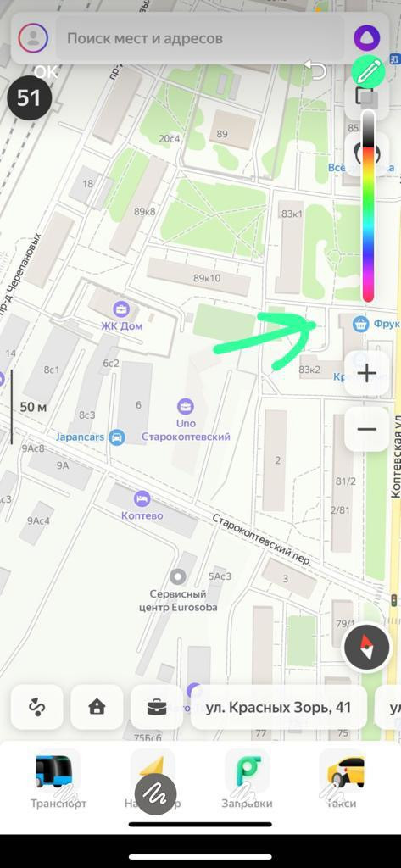This screenshot has width=401, height=868.
Task: Select the Work briefcase shortcut
Action: (x=157, y=707)
